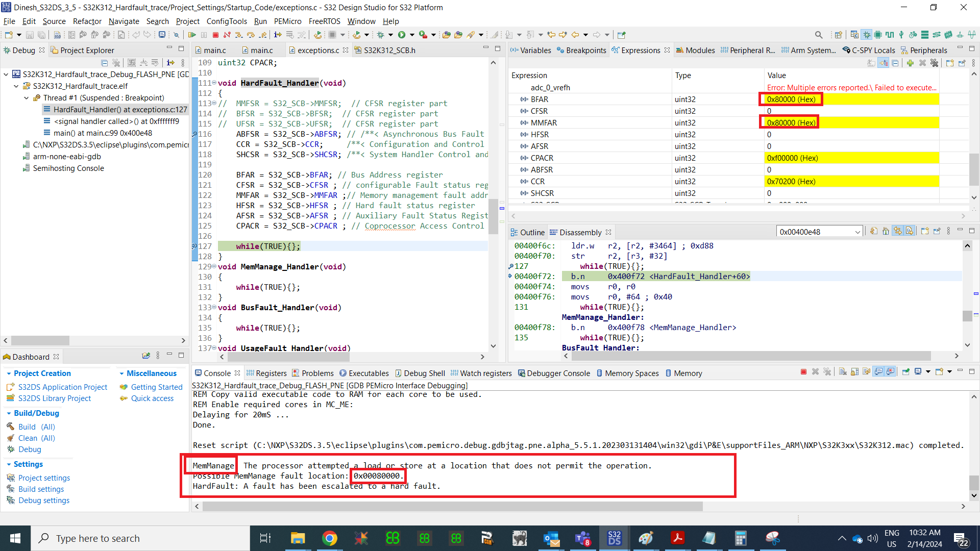
Task: Collapse the Project Creation dashboard section
Action: click(9, 373)
